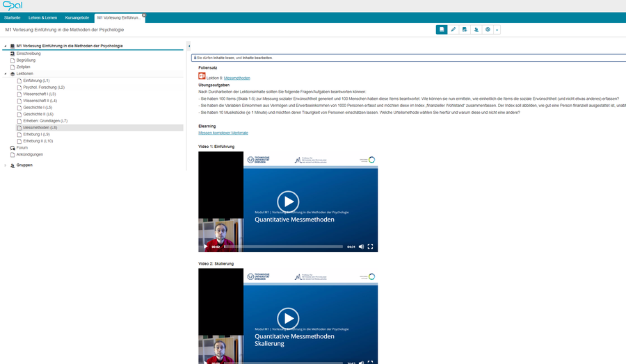This screenshot has height=364, width=626.
Task: Open the Lehren & Lernen tab
Action: coord(42,17)
